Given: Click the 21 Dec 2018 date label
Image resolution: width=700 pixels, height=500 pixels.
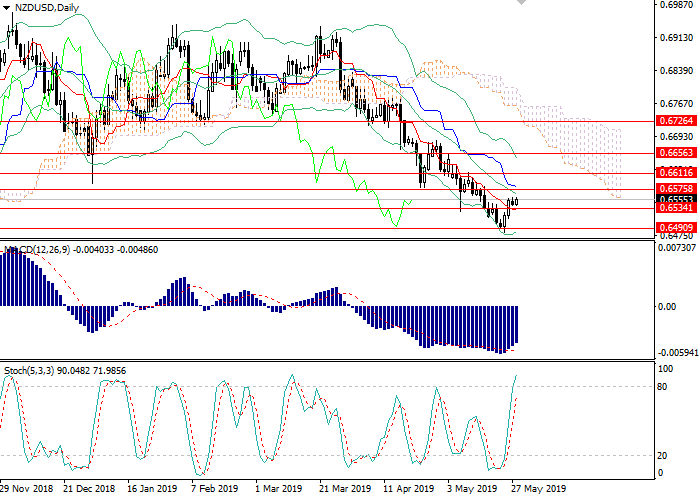Looking at the screenshot, I should (x=90, y=490).
